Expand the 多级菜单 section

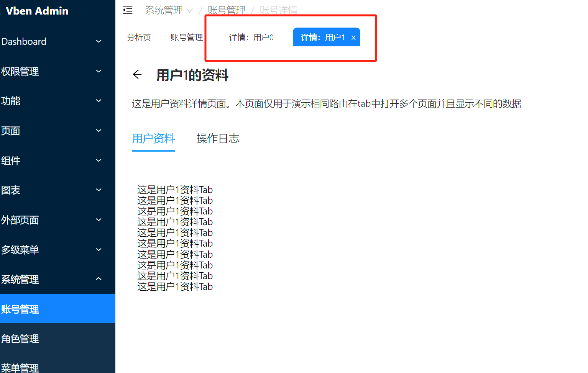coord(20,249)
